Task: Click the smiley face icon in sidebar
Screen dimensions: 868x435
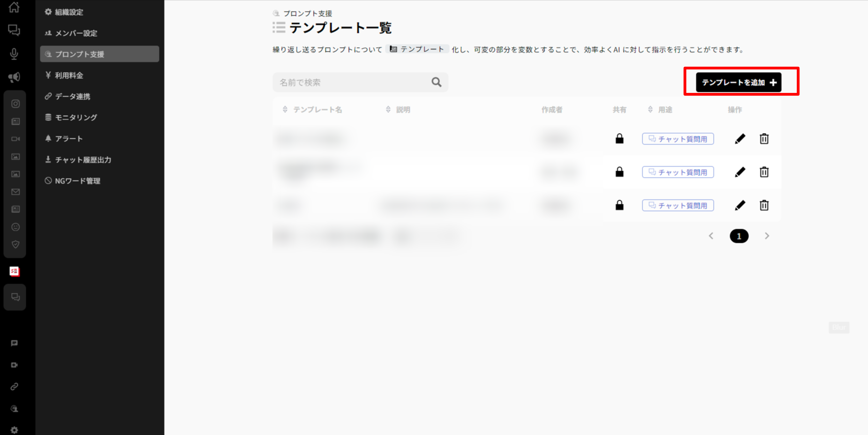Action: 15,227
